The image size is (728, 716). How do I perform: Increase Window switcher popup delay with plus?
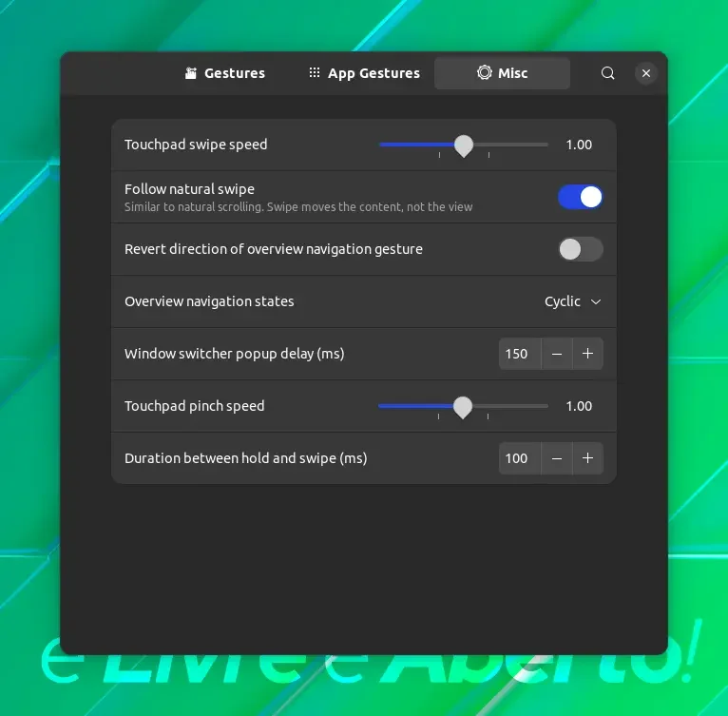(x=587, y=354)
